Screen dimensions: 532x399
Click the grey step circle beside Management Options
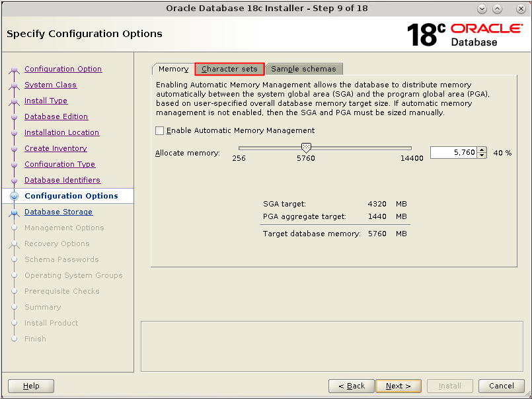click(x=15, y=228)
